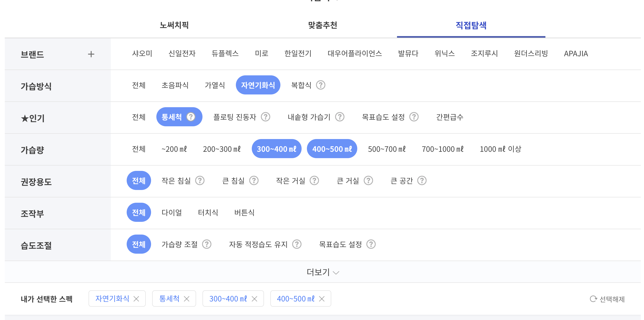Select 200~300 ㎖ capacity
The image size is (644, 320).
222,149
